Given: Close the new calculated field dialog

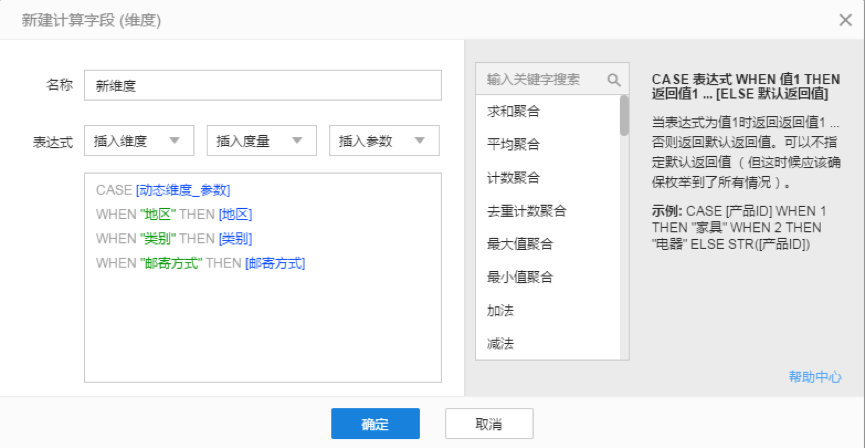Looking at the screenshot, I should pyautogui.click(x=845, y=19).
